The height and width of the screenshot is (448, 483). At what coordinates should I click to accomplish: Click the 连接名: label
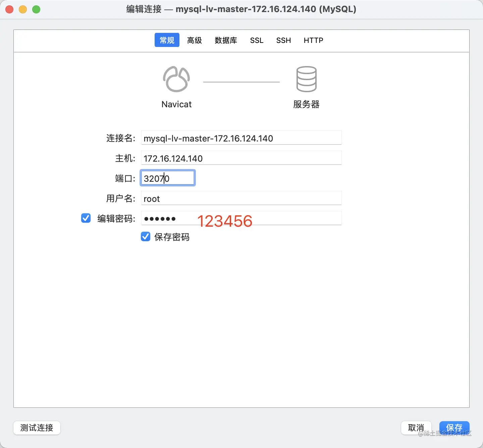(x=121, y=138)
